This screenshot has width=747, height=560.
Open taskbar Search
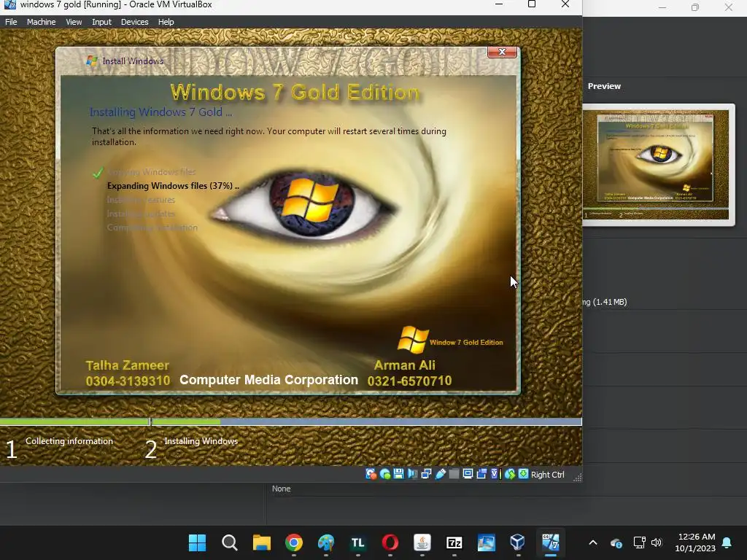point(229,542)
